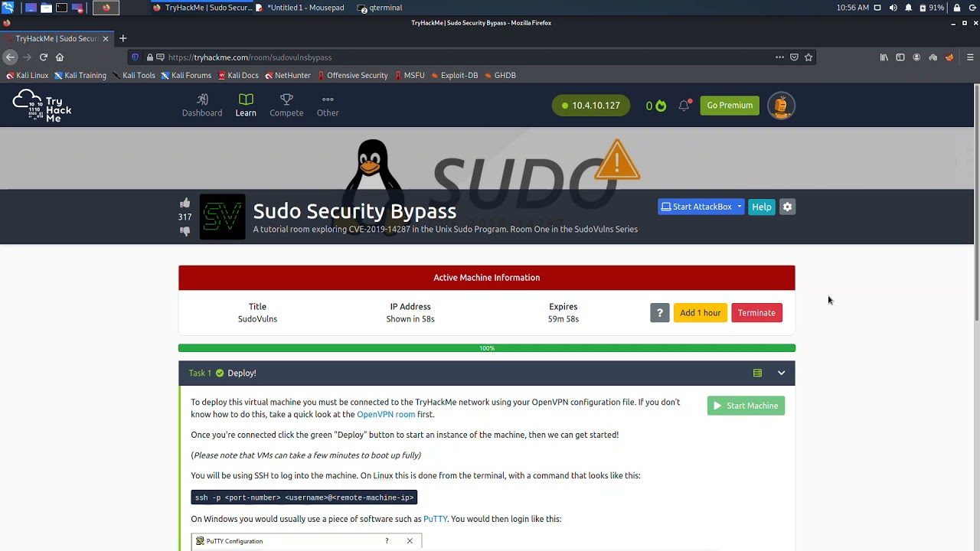Close the TryHackMe browser tab
Screen dimensions: 980x551
pyautogui.click(x=106, y=38)
